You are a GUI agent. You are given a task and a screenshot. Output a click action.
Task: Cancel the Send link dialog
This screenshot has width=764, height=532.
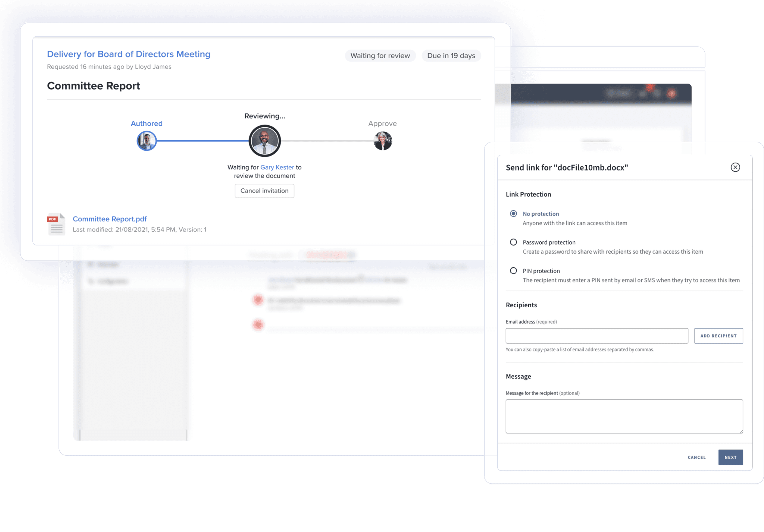[696, 457]
